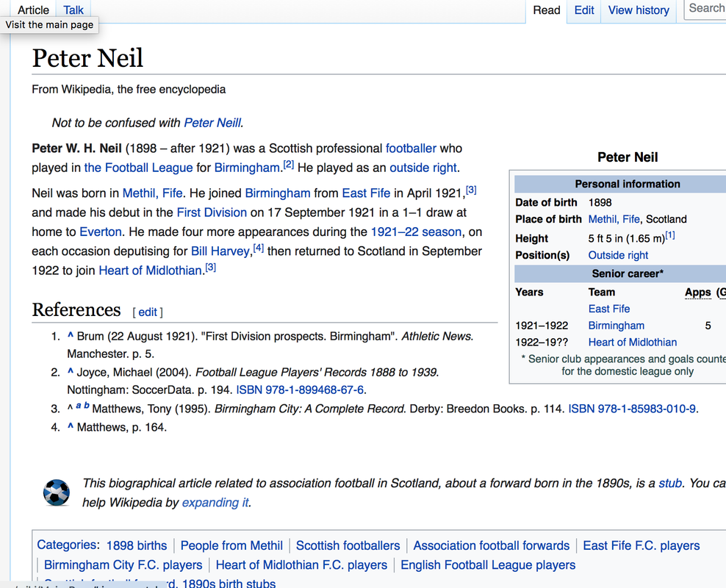Open Birmingham City F.C. players category
The width and height of the screenshot is (726, 588).
pos(123,565)
